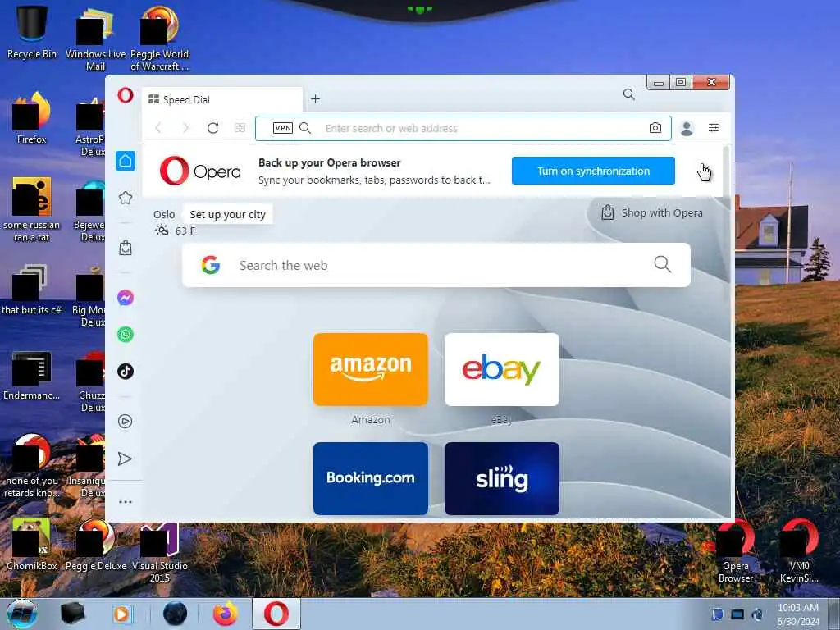Open Messenger in the sidebar

126,298
